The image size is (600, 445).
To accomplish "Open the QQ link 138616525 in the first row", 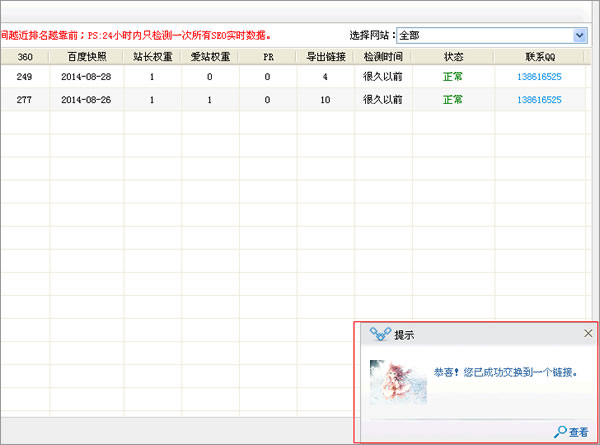I will 538,76.
